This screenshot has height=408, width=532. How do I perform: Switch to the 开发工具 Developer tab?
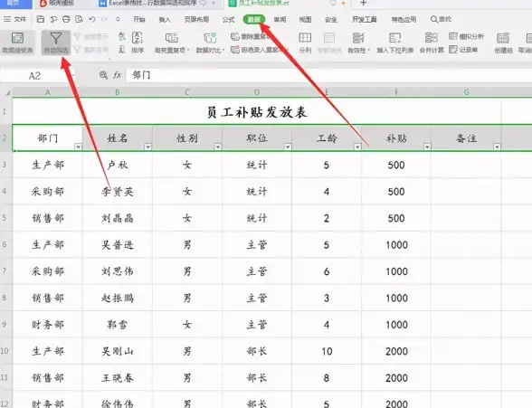pos(365,19)
